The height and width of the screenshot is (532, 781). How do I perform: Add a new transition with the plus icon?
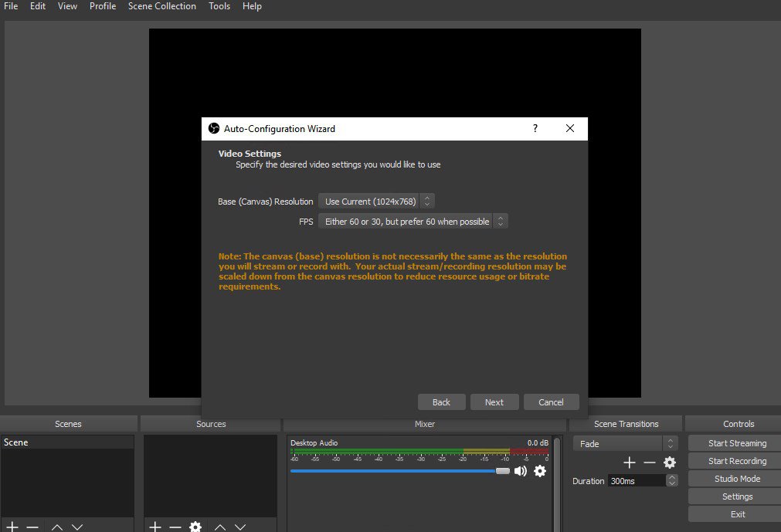tap(630, 463)
